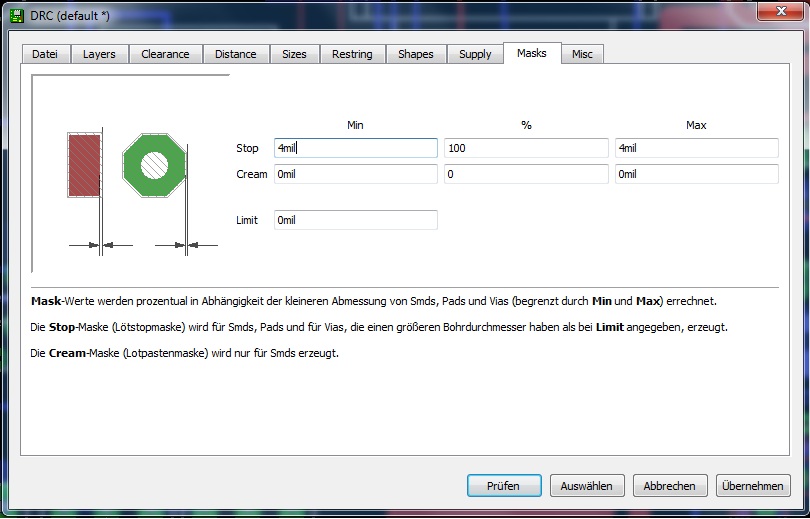Viewport: 810px width, 519px height.
Task: Open the Clearance tab
Action: pos(165,54)
